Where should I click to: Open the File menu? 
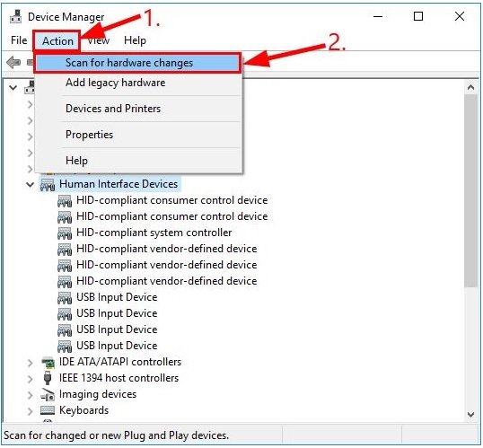(x=19, y=40)
